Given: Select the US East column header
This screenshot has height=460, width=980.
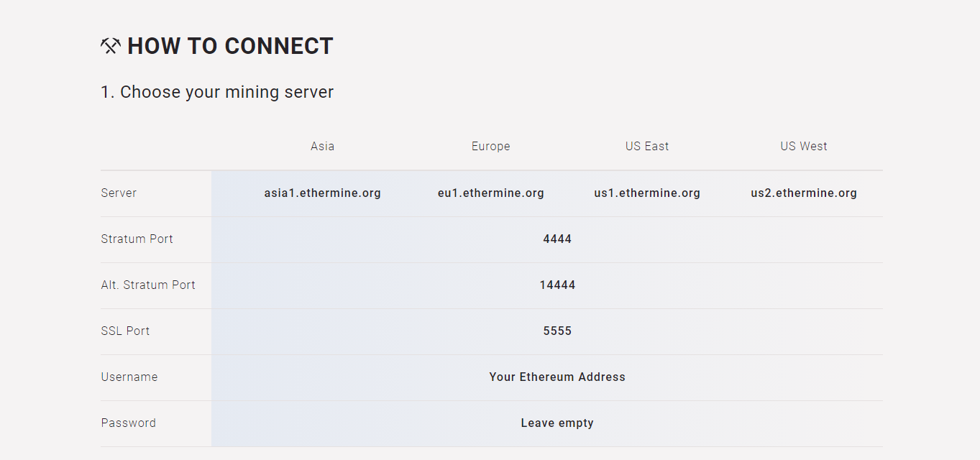Looking at the screenshot, I should click(x=646, y=146).
